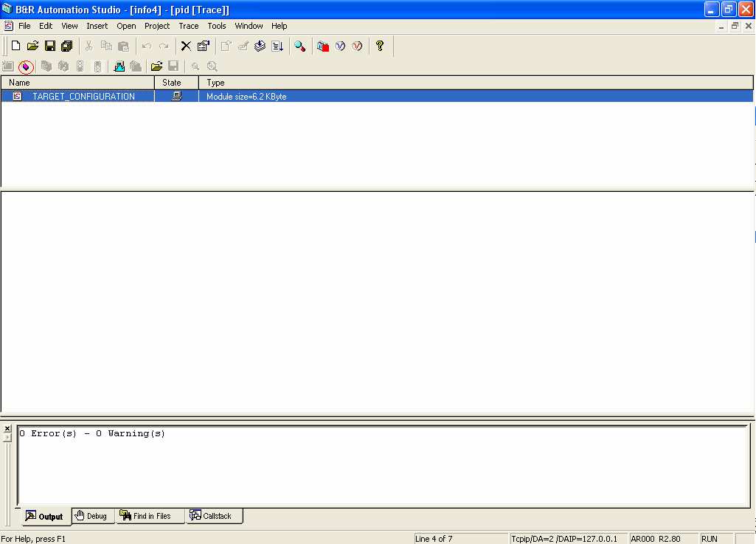Click the Open trace data folder icon

tap(156, 66)
